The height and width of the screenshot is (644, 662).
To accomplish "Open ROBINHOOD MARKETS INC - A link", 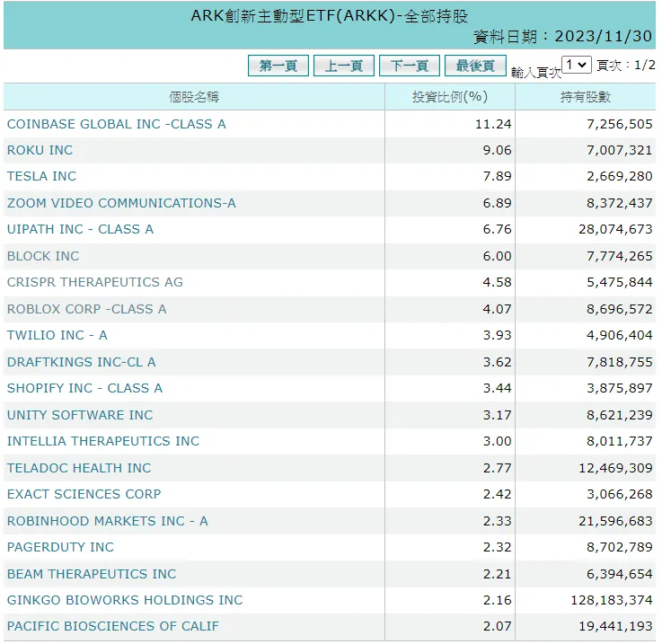I will click(x=108, y=521).
